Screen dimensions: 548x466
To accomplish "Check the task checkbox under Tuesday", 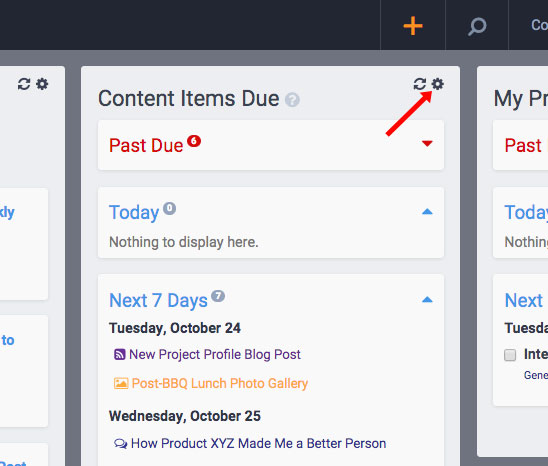I will (x=510, y=355).
